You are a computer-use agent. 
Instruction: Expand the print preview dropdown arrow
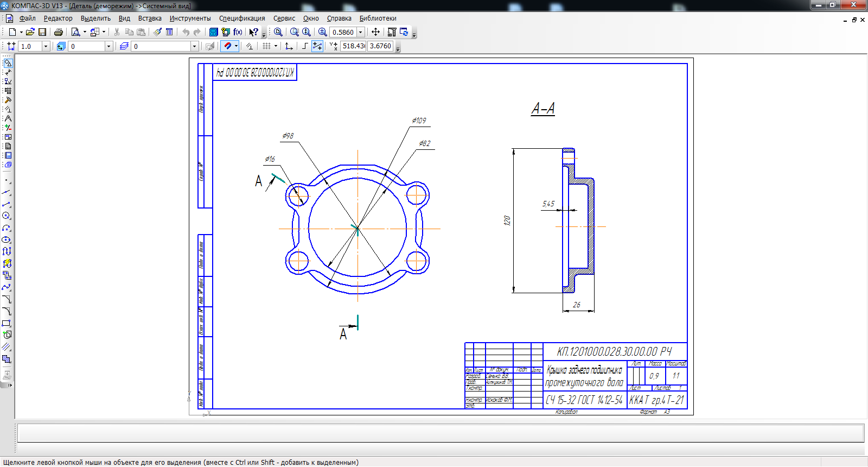[x=85, y=32]
